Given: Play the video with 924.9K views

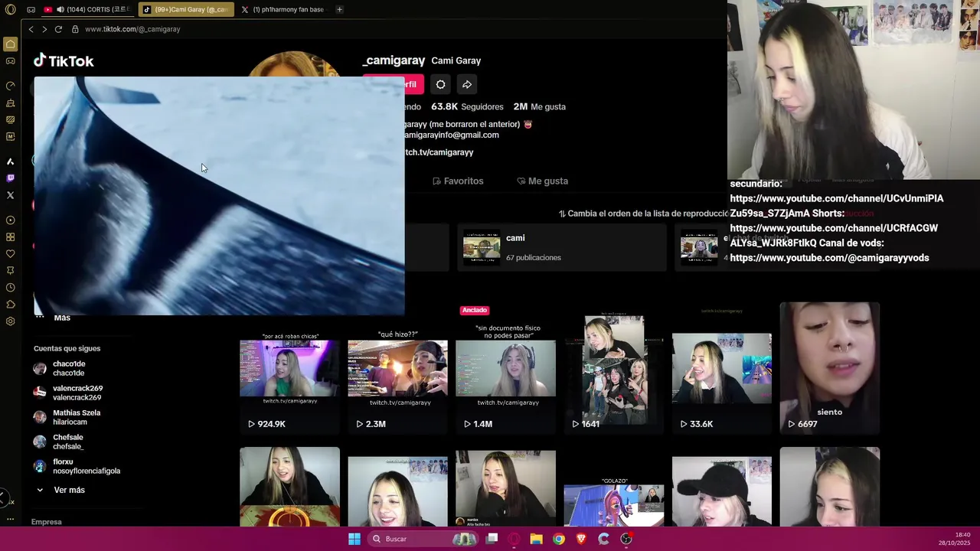Looking at the screenshot, I should pyautogui.click(x=289, y=368).
